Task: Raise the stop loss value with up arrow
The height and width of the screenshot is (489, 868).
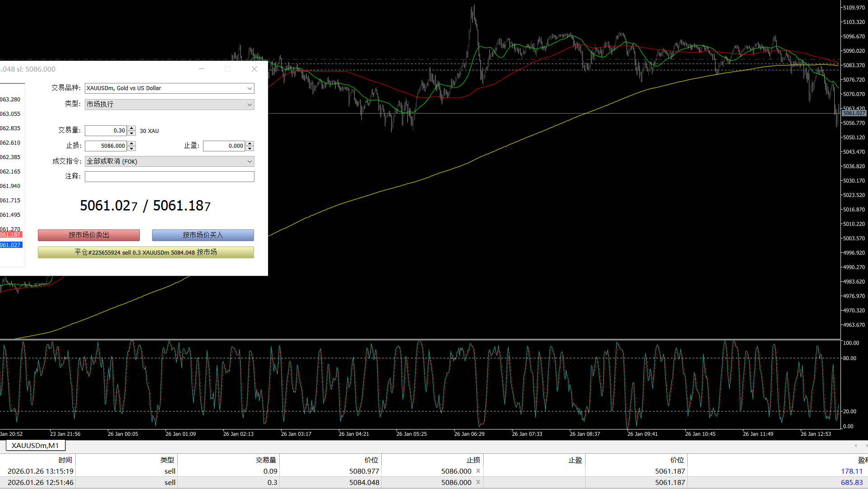Action: coord(132,143)
